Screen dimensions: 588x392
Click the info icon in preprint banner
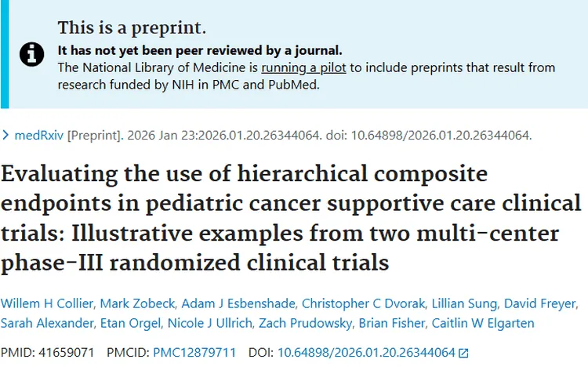[31, 54]
